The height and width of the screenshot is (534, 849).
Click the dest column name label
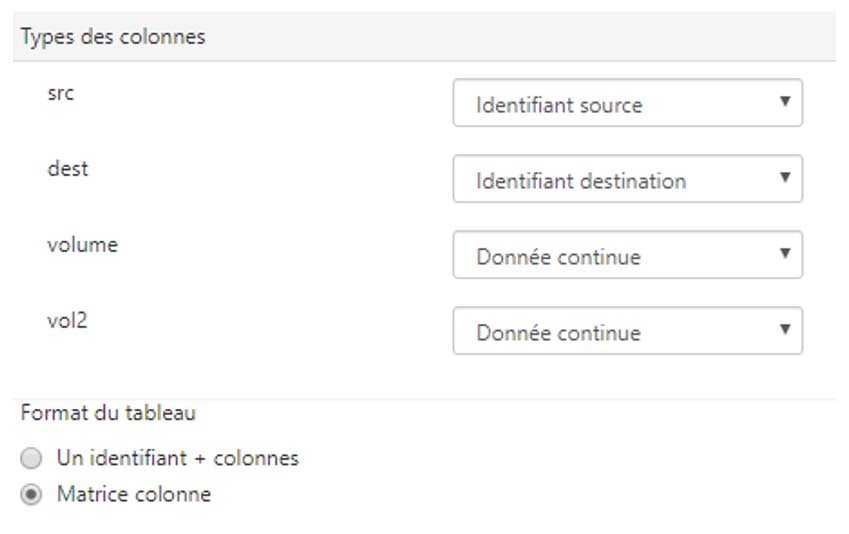click(68, 168)
